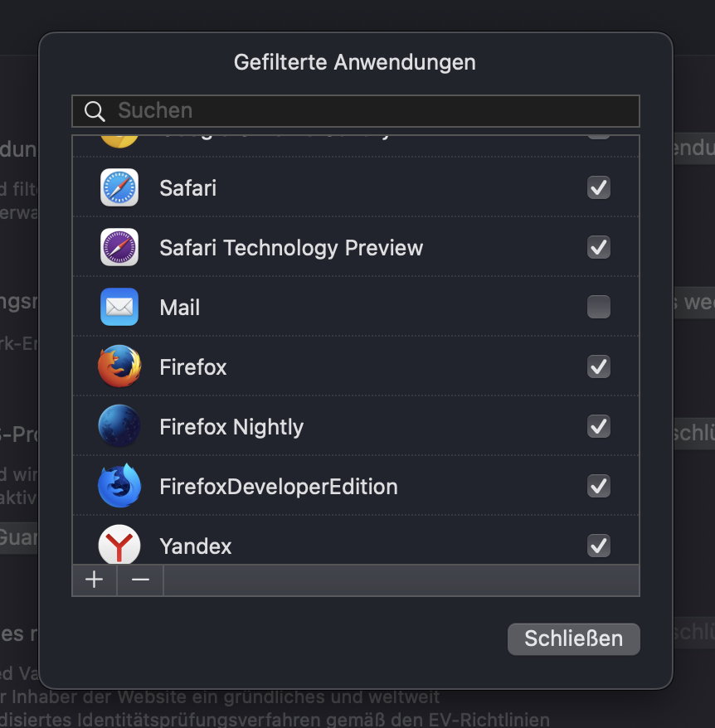Uncheck the FirefoxDeveloperEdition checkbox
Screen dimensions: 715x728
[598, 486]
